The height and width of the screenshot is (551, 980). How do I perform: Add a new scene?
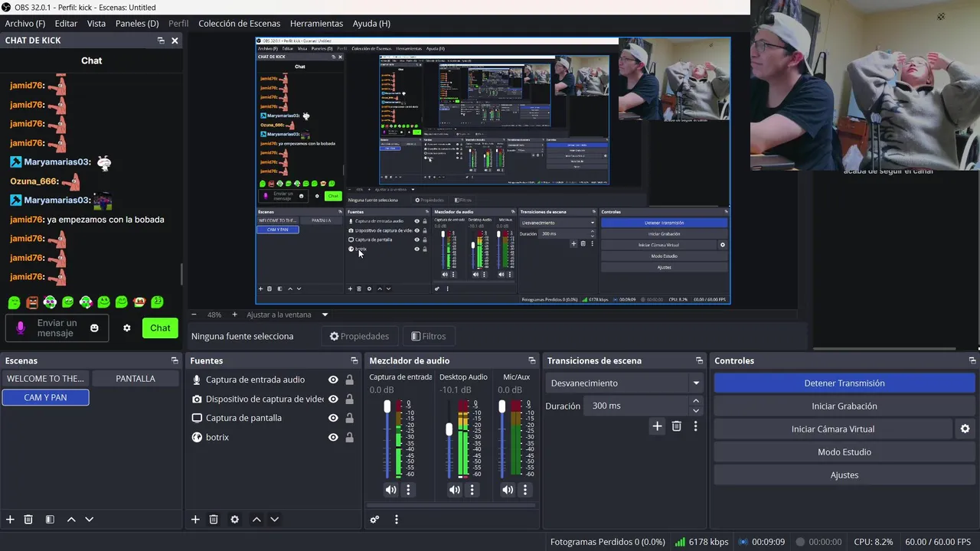[10, 519]
